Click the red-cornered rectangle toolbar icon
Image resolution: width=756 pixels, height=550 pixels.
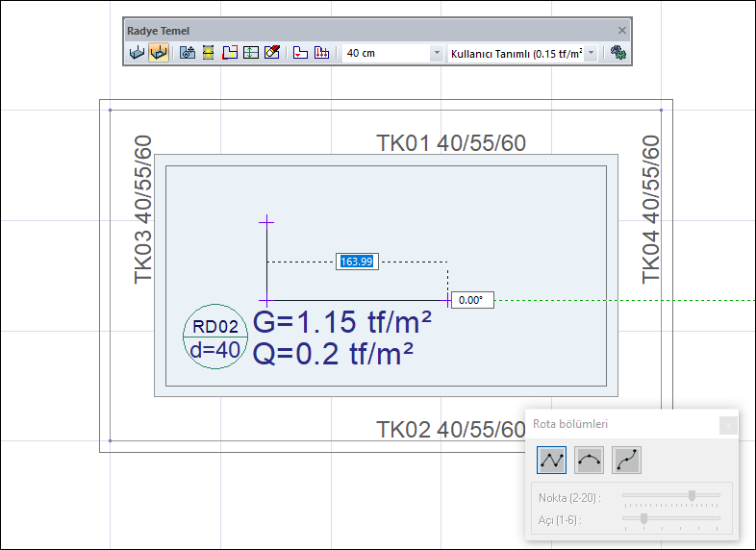(230, 53)
